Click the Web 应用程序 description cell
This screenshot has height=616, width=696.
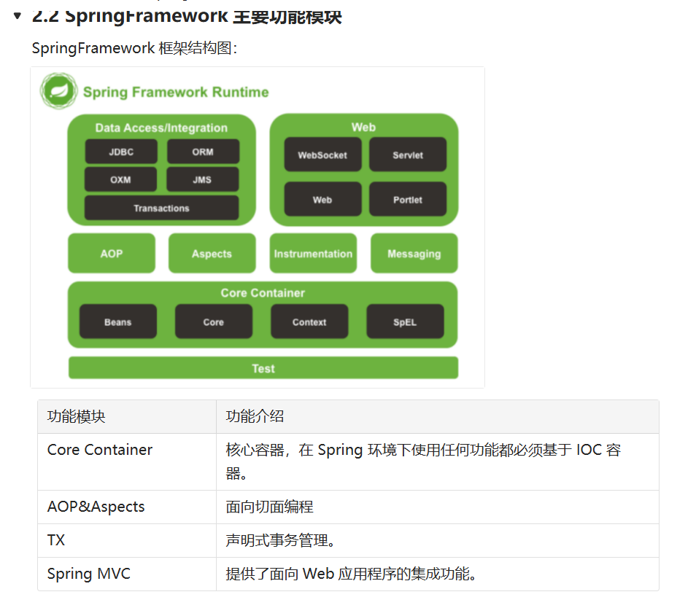point(437,574)
